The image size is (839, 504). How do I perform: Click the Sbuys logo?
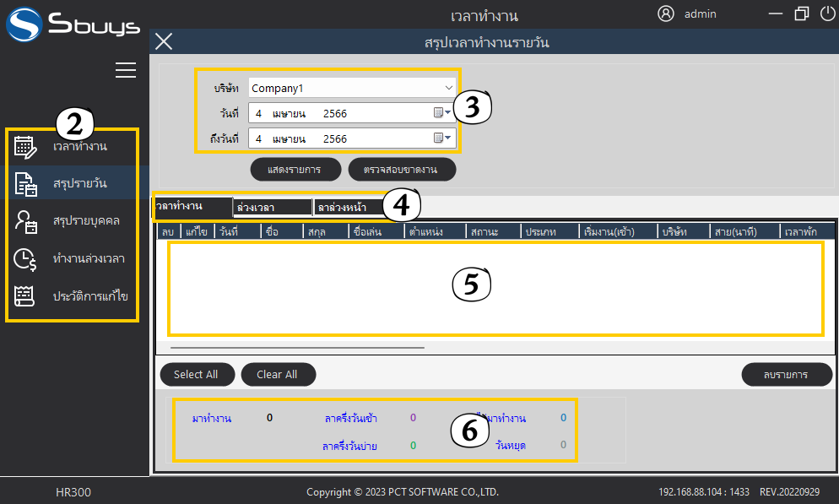[x=72, y=24]
